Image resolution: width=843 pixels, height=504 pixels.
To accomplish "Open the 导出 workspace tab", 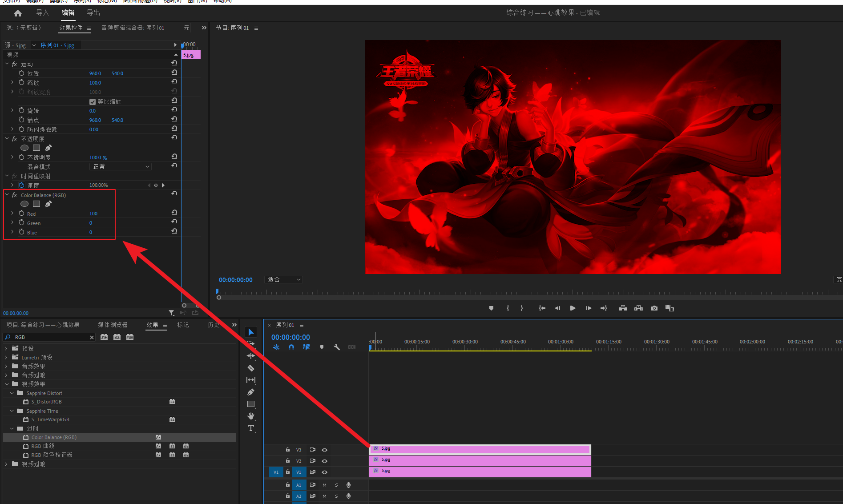I will [93, 12].
